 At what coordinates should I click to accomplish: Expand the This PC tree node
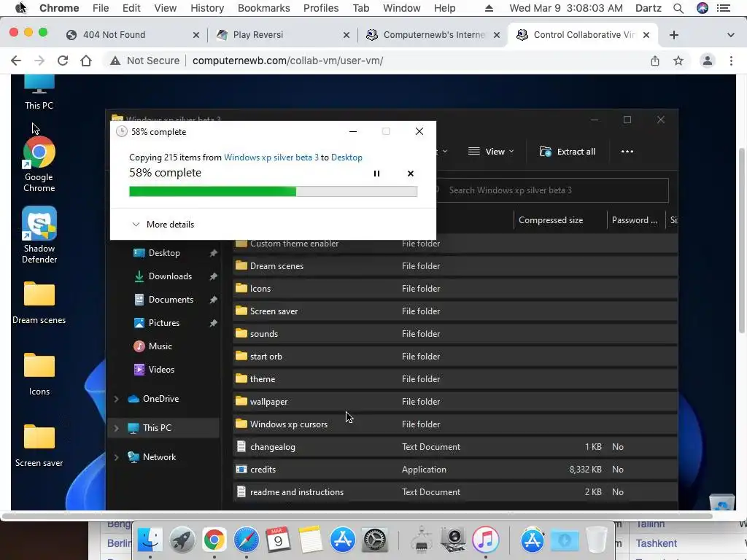pos(116,428)
